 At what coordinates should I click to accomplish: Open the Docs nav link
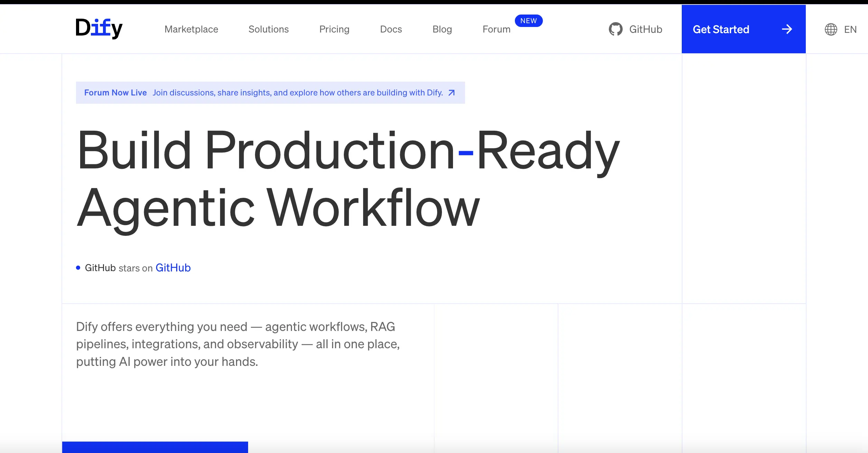pos(391,29)
